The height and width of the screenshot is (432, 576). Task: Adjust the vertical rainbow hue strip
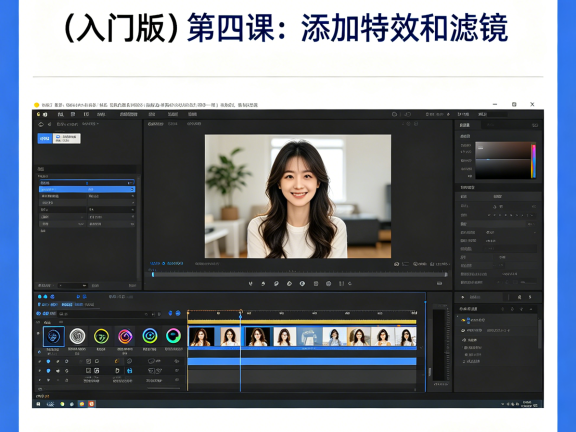(x=533, y=161)
